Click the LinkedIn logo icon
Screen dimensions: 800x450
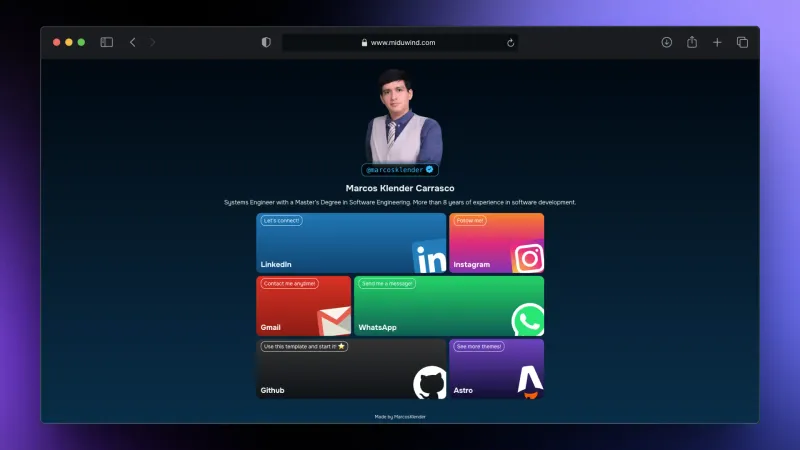click(430, 258)
